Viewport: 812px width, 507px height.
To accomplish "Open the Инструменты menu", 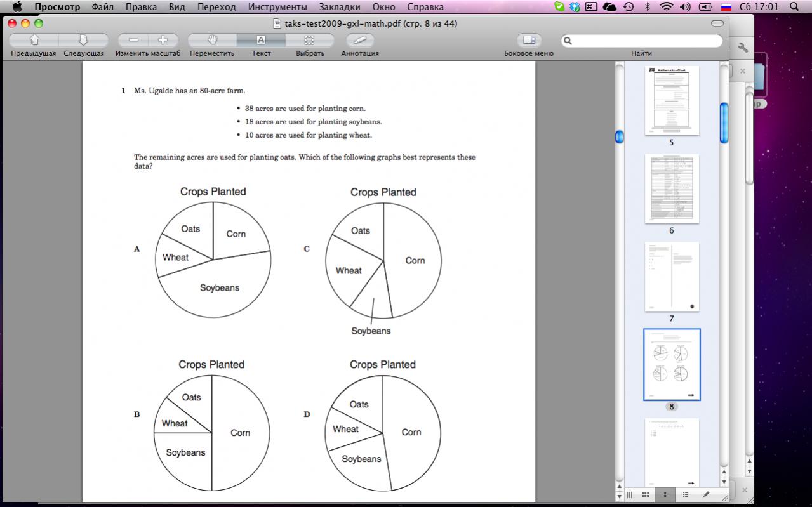I will point(277,7).
